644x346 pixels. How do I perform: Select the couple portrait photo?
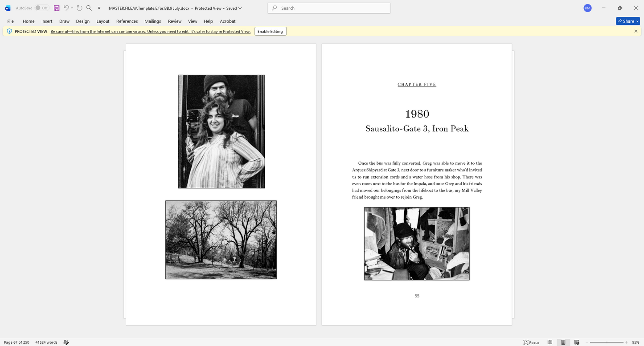[222, 131]
